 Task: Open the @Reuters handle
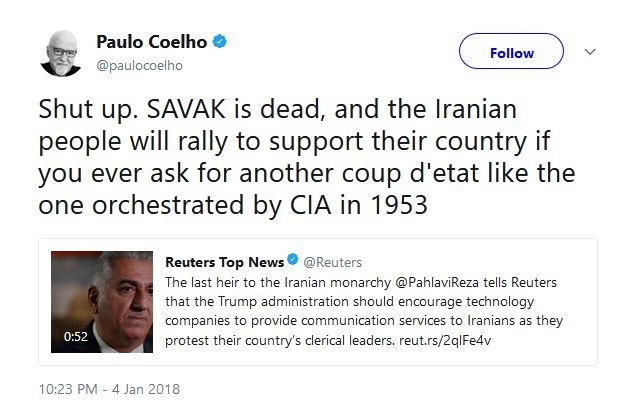pyautogui.click(x=333, y=262)
